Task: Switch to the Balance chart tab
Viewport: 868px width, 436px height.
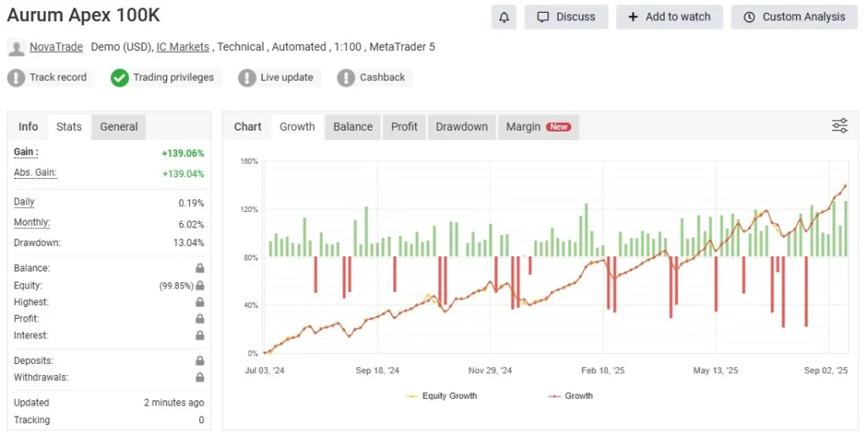Action: point(353,127)
